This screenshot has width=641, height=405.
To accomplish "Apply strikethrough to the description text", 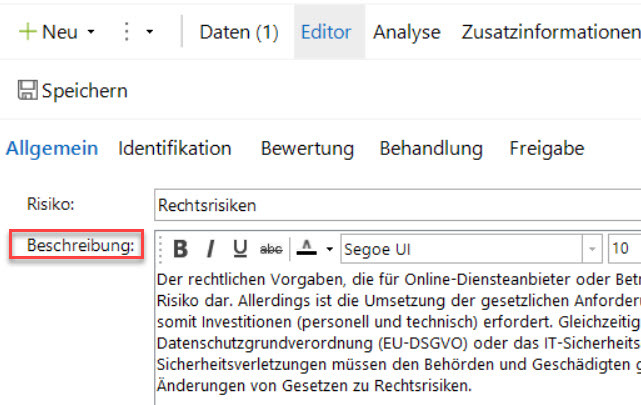I will tap(271, 248).
